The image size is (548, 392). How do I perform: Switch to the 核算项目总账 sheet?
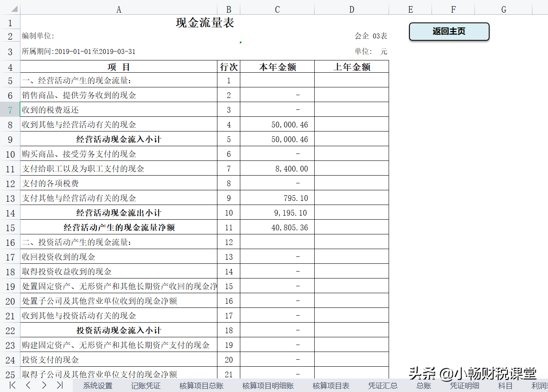201,385
